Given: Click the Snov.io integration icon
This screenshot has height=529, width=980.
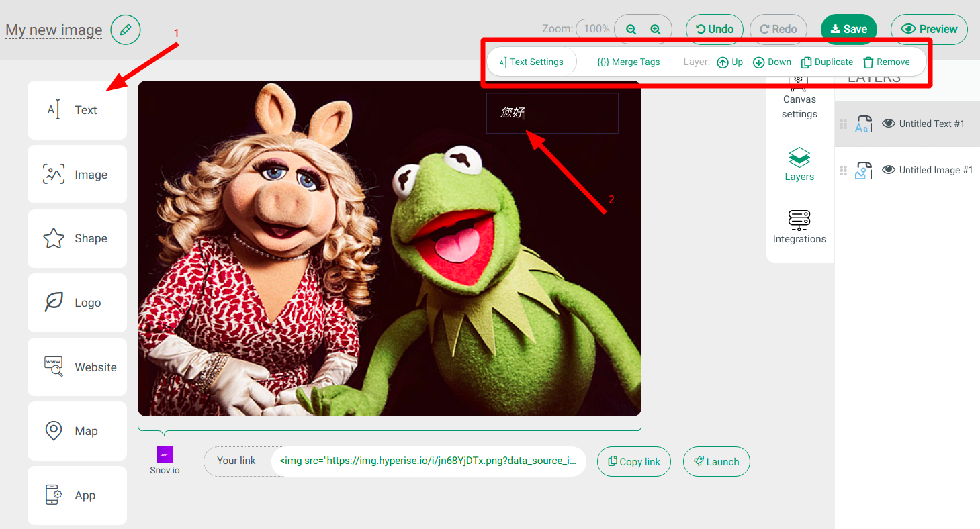Looking at the screenshot, I should click(165, 455).
